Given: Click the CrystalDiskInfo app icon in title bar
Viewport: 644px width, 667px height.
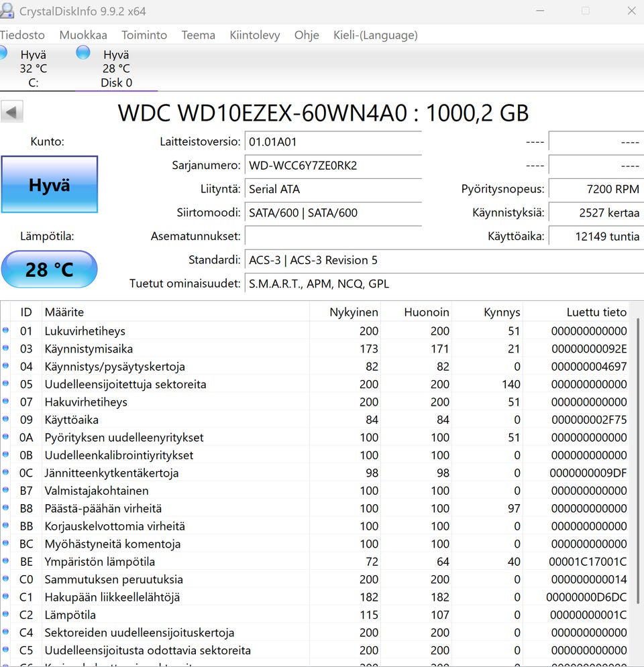Looking at the screenshot, I should [7, 10].
